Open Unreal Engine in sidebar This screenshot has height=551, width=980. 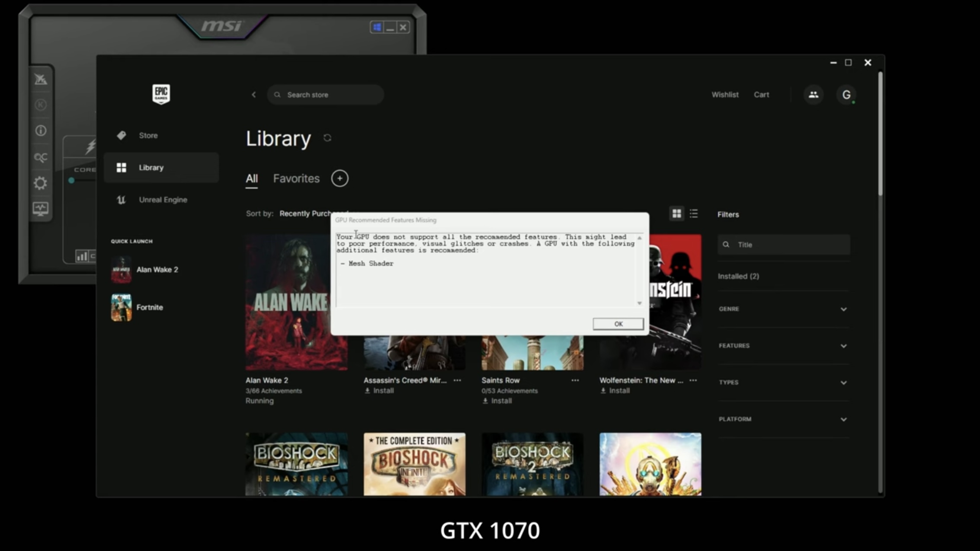click(x=163, y=200)
